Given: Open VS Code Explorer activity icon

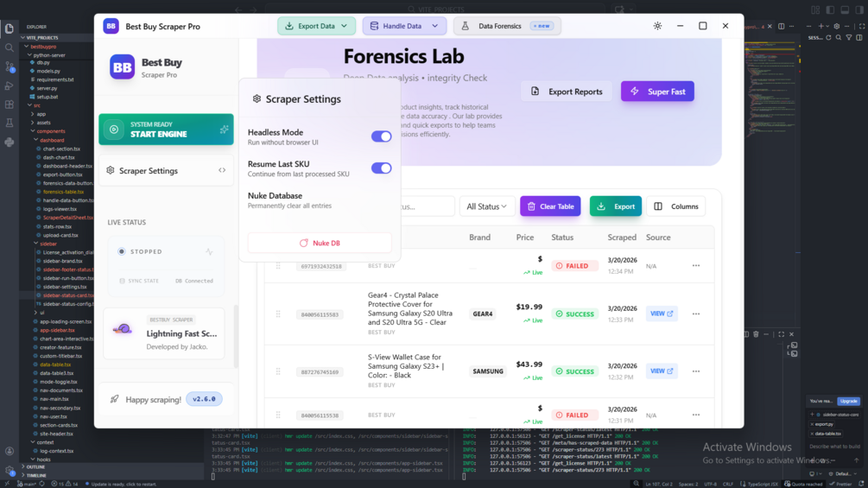Looking at the screenshot, I should (x=10, y=29).
